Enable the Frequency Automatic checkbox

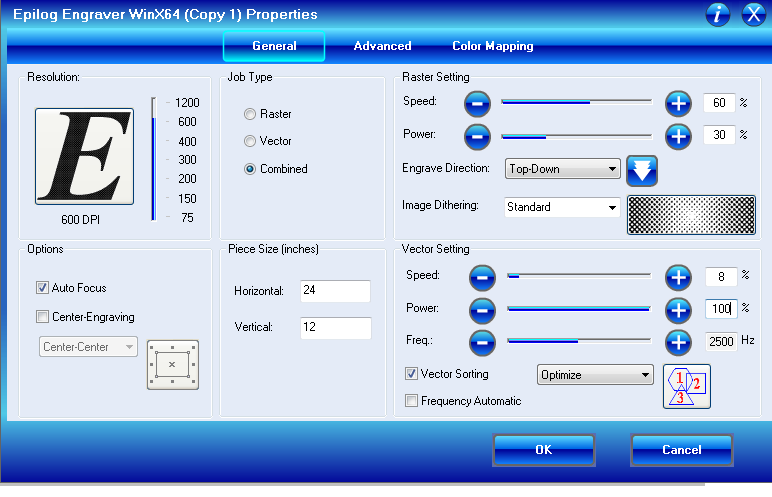(411, 400)
